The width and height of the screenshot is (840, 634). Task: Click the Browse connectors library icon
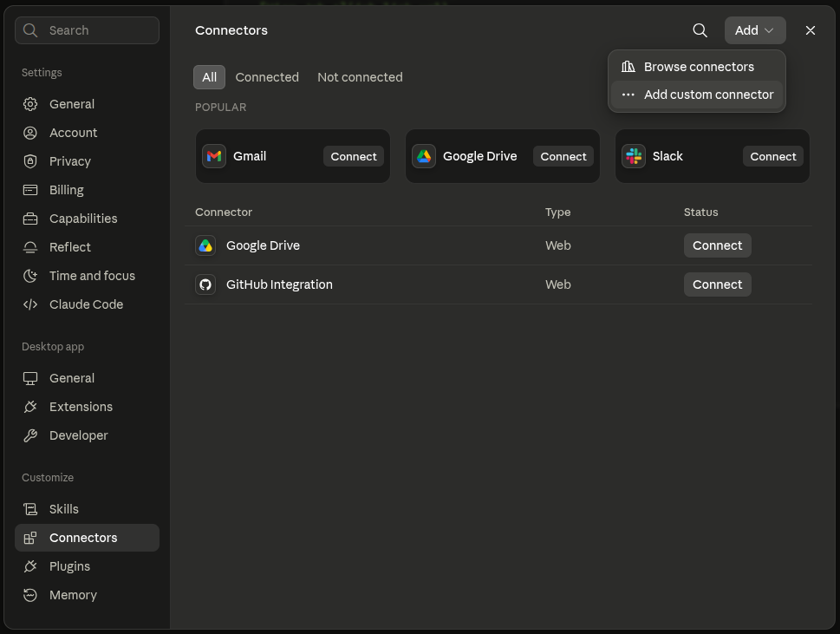click(x=628, y=67)
